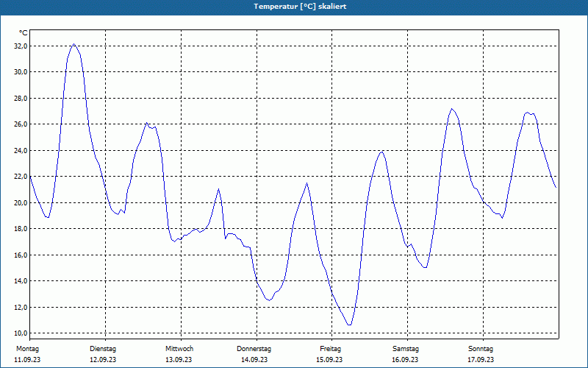Click the '30,0' axis value
The height and width of the screenshot is (368, 588).
(21, 72)
